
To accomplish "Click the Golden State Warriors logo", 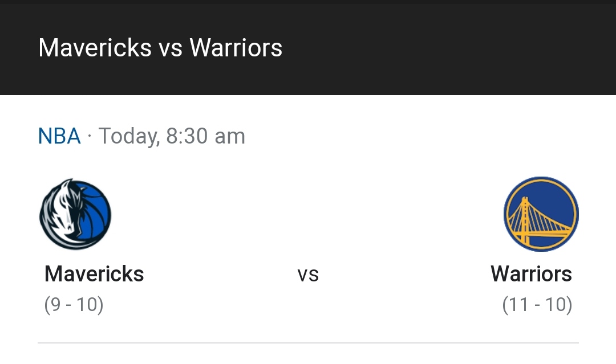I will pyautogui.click(x=541, y=214).
